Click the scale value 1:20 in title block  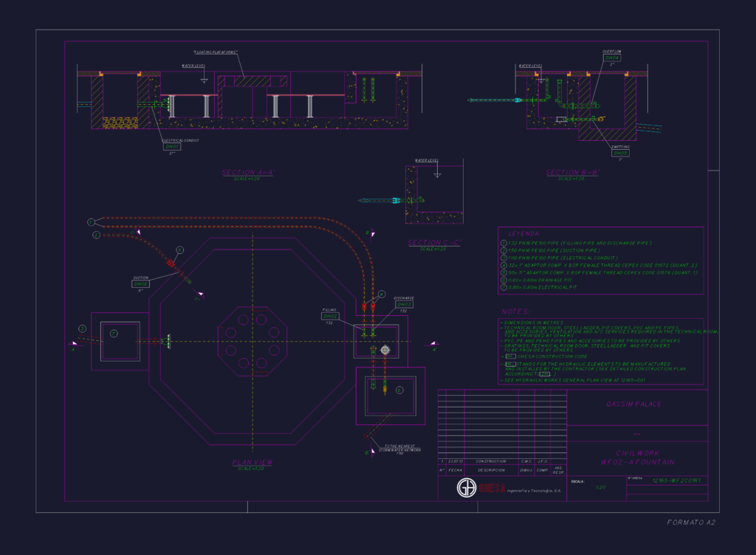[x=600, y=488]
